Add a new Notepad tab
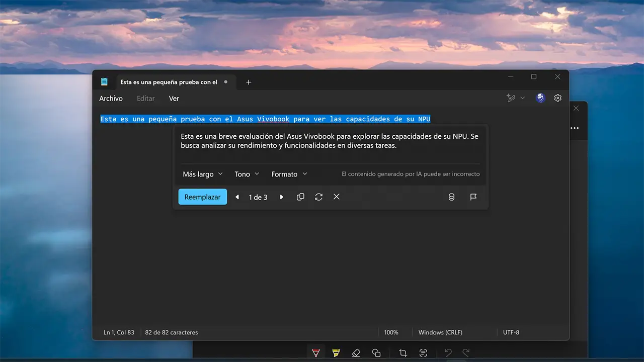 coord(249,82)
